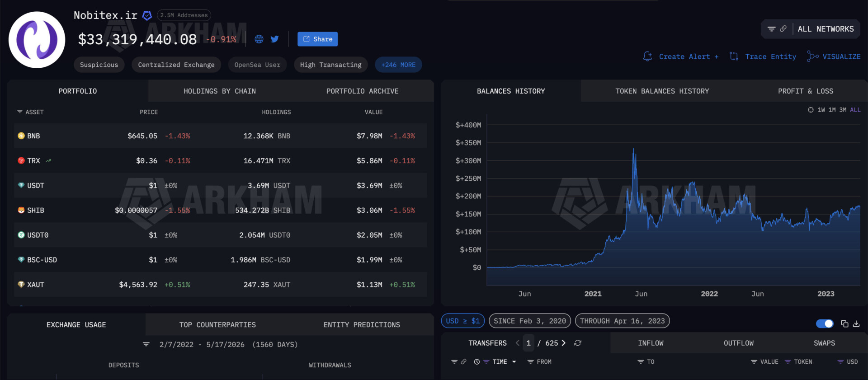868x380 pixels.
Task: Refresh the transfers list
Action: (x=578, y=343)
